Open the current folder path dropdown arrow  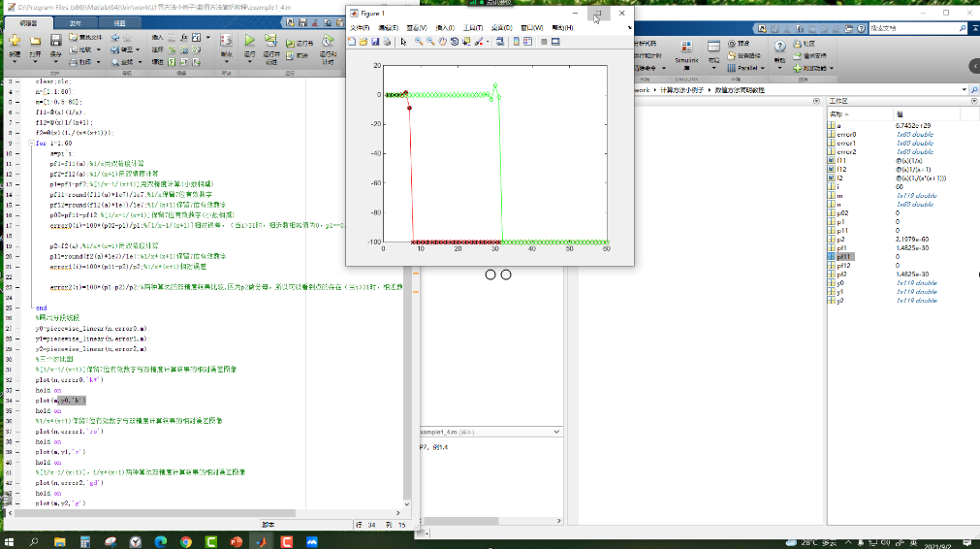(964, 90)
